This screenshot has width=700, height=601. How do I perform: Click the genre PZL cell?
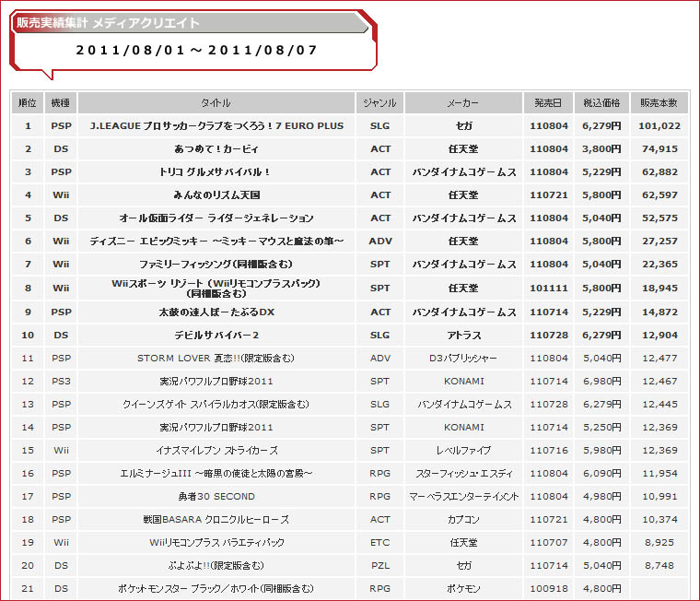[379, 566]
